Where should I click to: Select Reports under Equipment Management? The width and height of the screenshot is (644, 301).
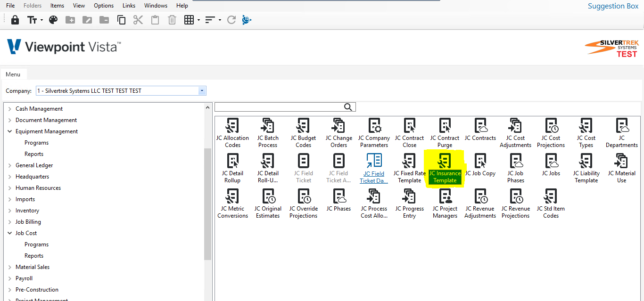34,154
